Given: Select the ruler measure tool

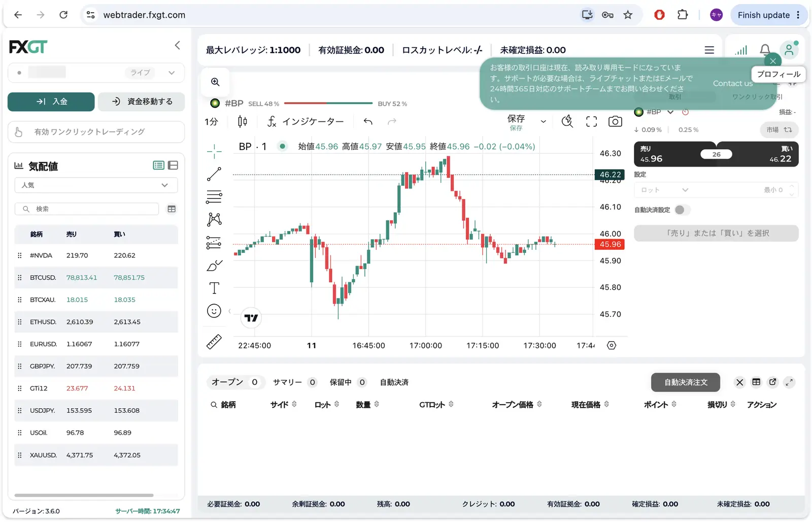Looking at the screenshot, I should 214,342.
